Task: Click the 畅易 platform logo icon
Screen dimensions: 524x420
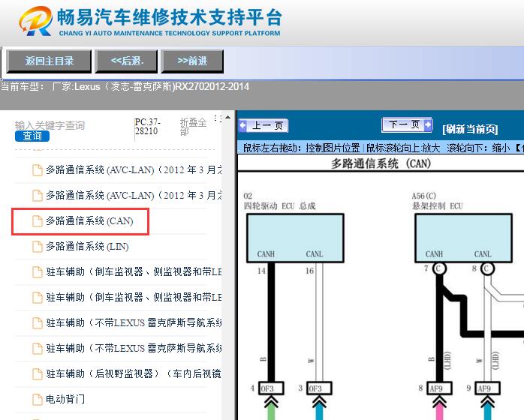Action: click(x=35, y=21)
